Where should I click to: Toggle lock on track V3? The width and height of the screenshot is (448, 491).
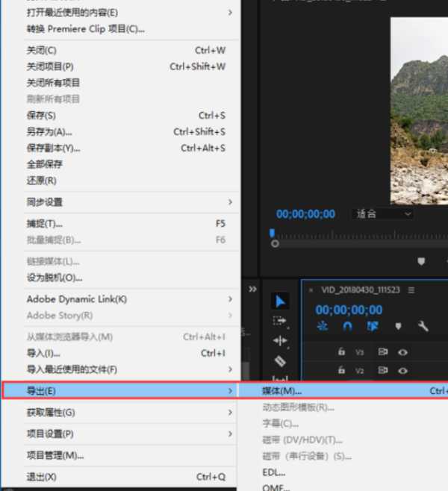pyautogui.click(x=341, y=351)
